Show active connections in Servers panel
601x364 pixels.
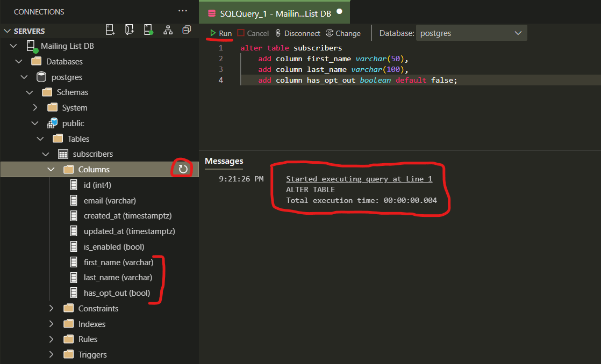[148, 31]
